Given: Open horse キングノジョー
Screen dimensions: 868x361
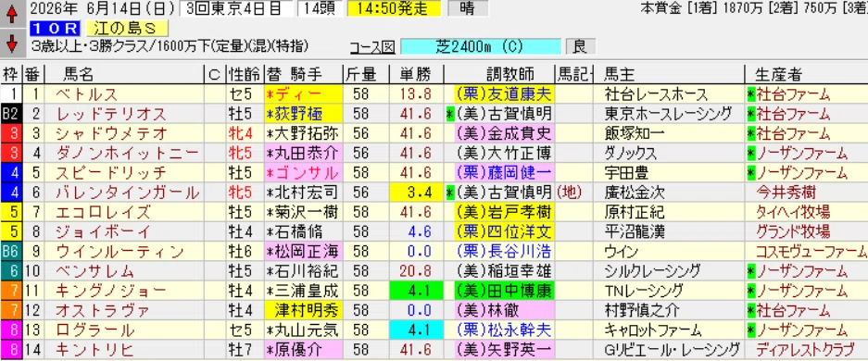Looking at the screenshot, I should 112,291.
